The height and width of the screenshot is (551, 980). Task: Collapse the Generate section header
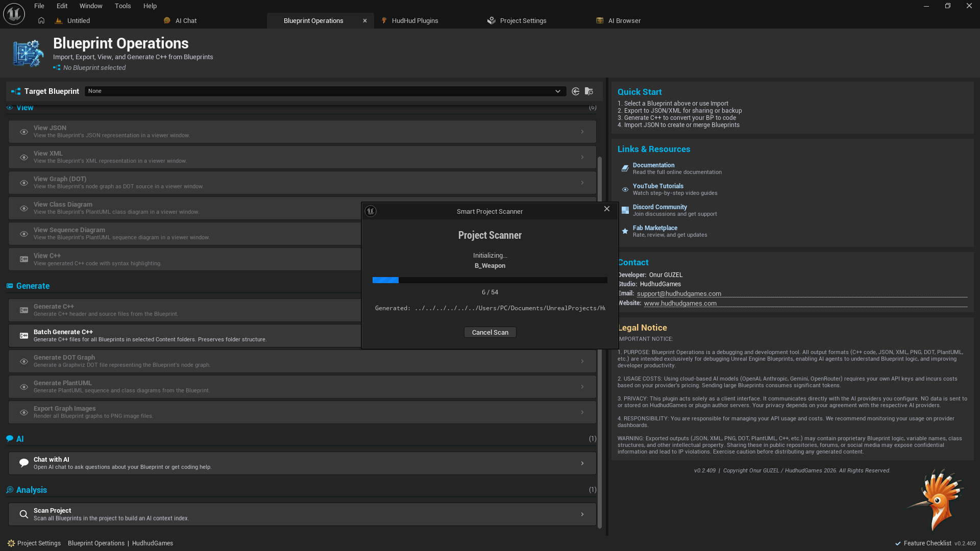(x=33, y=286)
